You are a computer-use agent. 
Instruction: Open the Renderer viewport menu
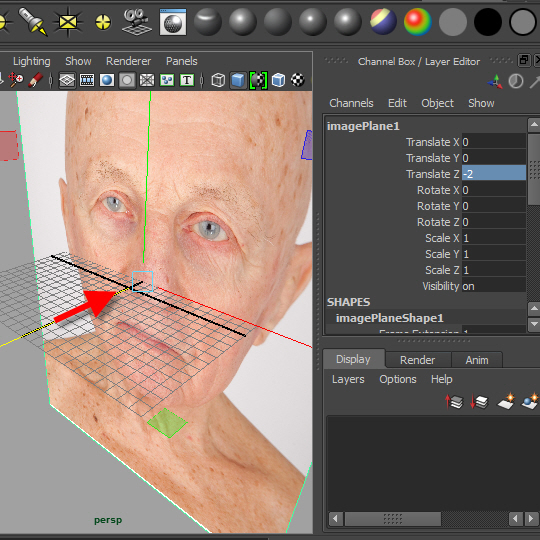click(128, 61)
